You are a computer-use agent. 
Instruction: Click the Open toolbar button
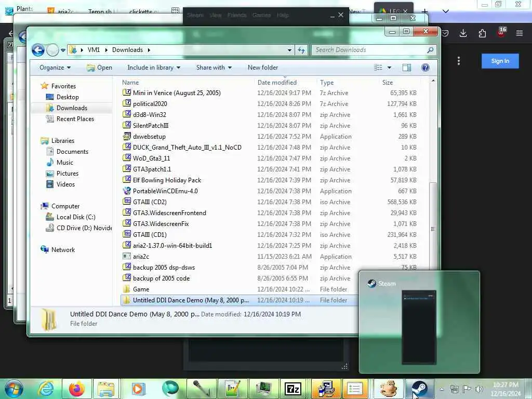tap(99, 68)
